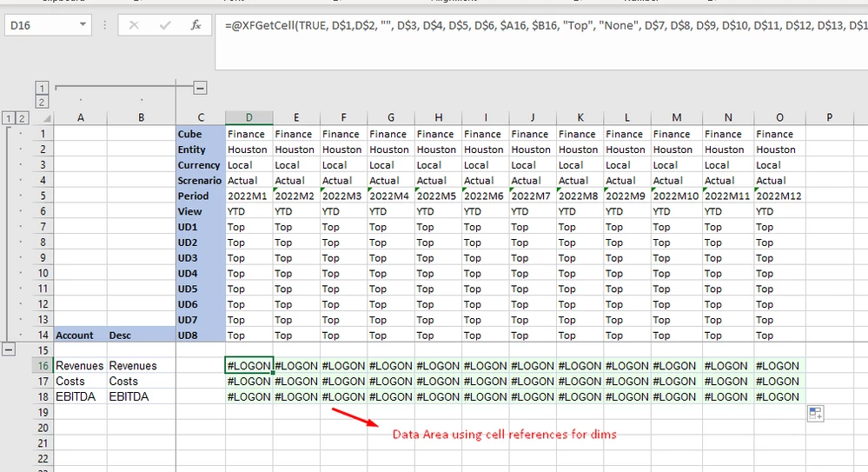The height and width of the screenshot is (472, 868).
Task: Select the Entity label cell
Action: click(201, 150)
